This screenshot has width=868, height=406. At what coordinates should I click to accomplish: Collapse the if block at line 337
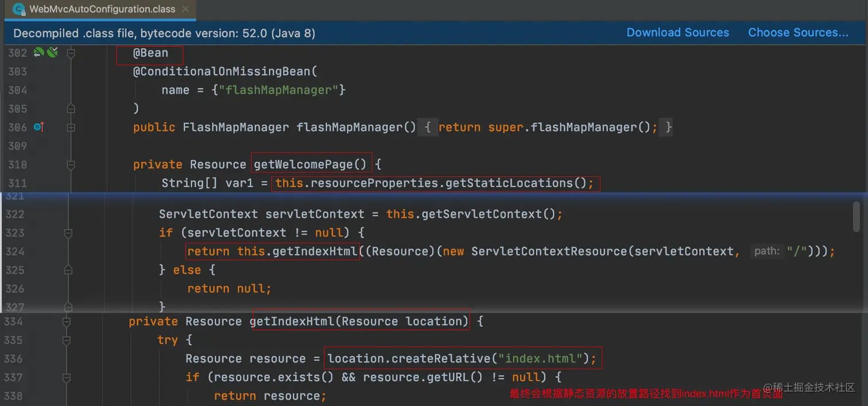[67, 377]
